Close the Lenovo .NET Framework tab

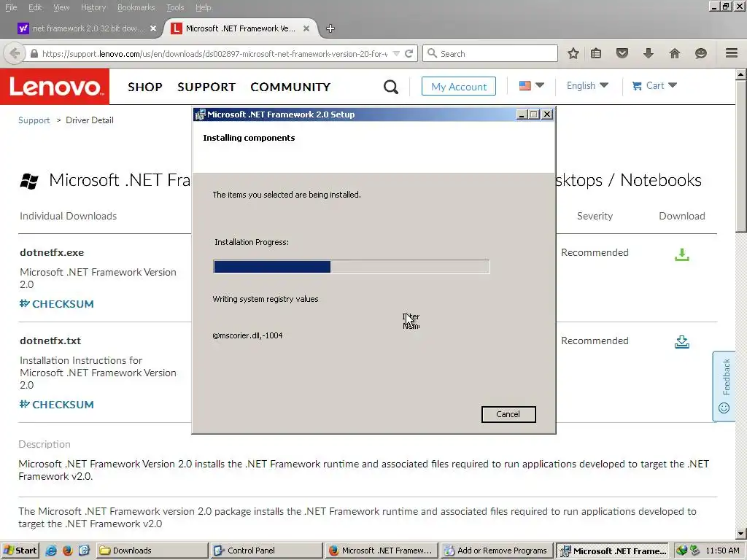click(306, 28)
